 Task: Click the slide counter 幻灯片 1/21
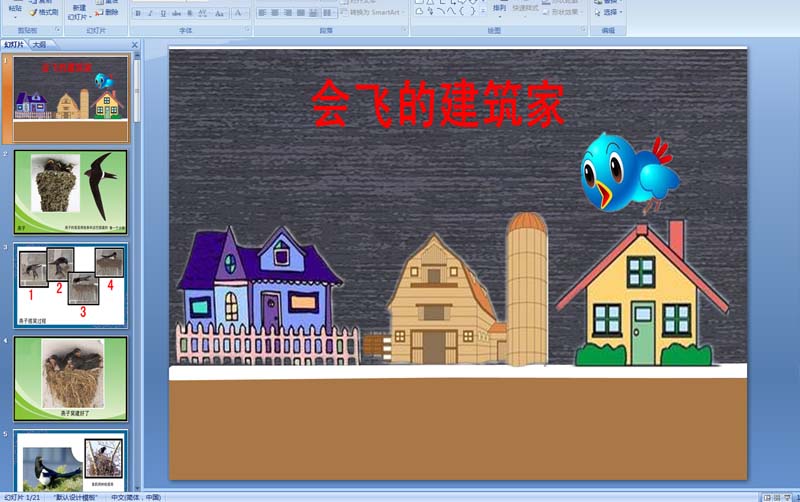tap(22, 497)
